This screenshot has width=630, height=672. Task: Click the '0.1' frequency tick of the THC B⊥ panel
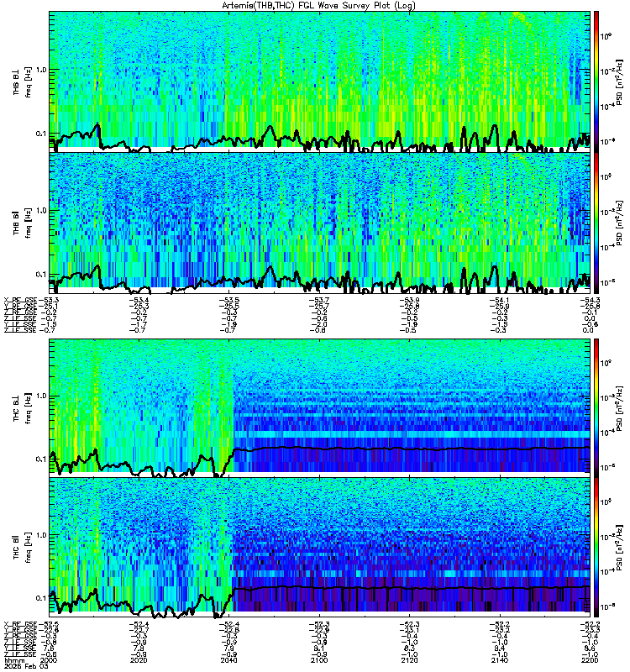tap(40, 459)
